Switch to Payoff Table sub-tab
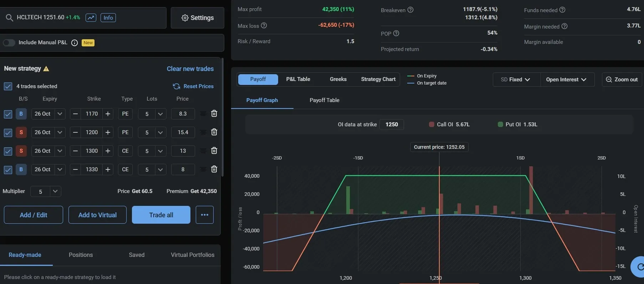 324,100
